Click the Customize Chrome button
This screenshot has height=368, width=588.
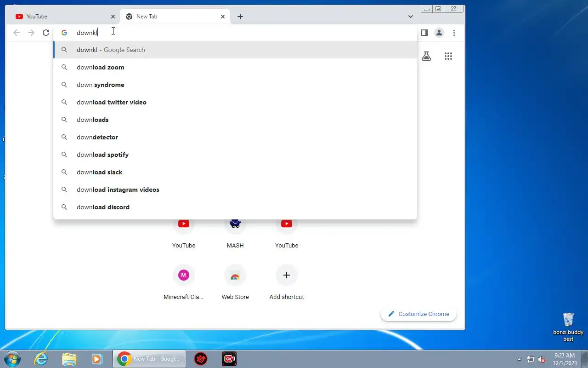418,314
